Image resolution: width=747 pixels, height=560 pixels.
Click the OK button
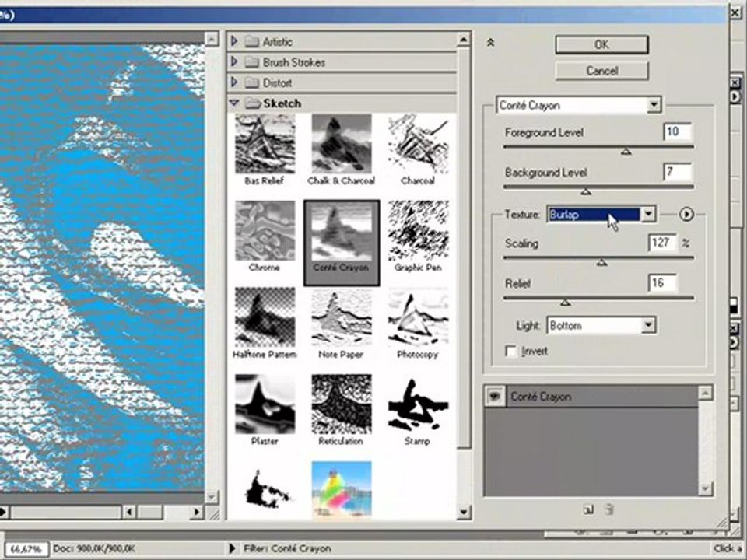point(601,45)
